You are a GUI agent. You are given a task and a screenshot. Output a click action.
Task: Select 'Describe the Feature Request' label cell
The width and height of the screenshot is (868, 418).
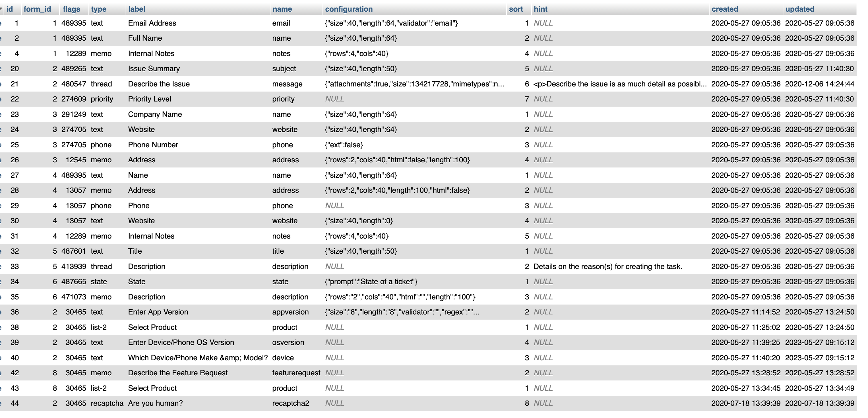tap(178, 373)
